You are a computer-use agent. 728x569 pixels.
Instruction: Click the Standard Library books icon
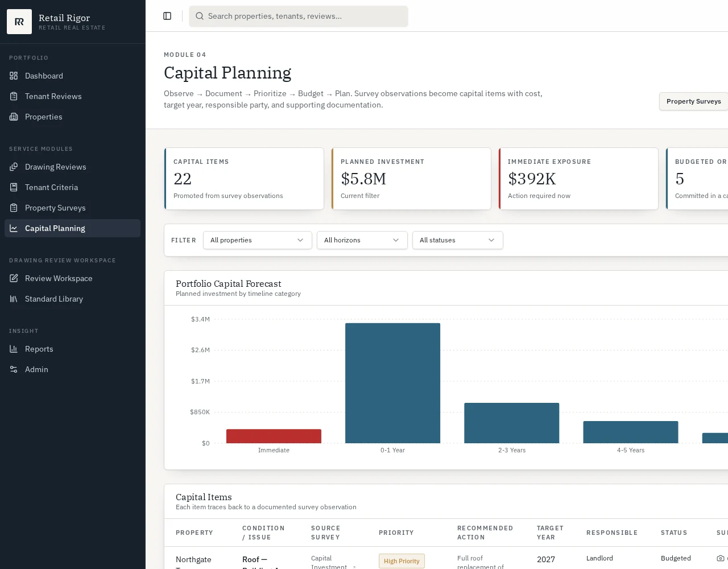[14, 299]
